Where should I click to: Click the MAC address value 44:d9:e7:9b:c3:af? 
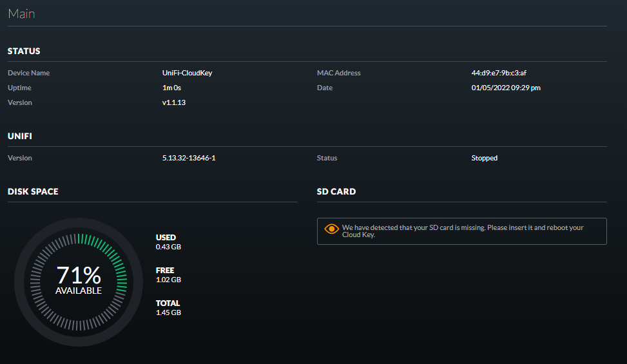503,73
